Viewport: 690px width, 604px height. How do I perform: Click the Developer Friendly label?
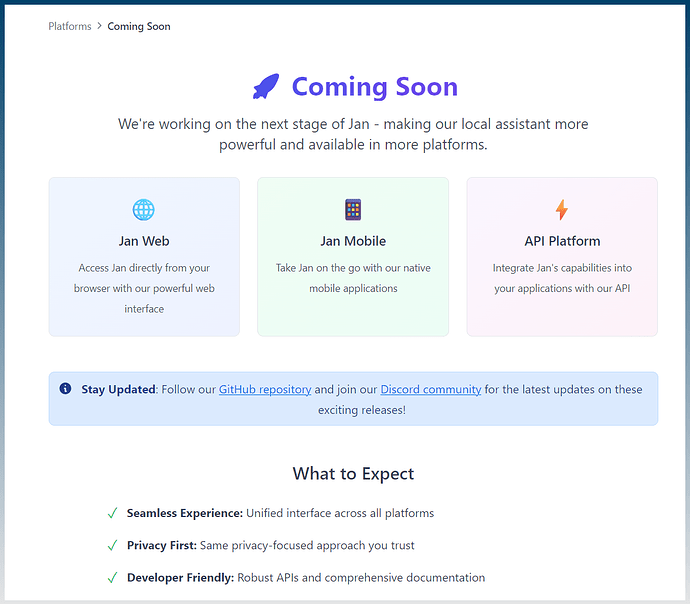pos(180,578)
